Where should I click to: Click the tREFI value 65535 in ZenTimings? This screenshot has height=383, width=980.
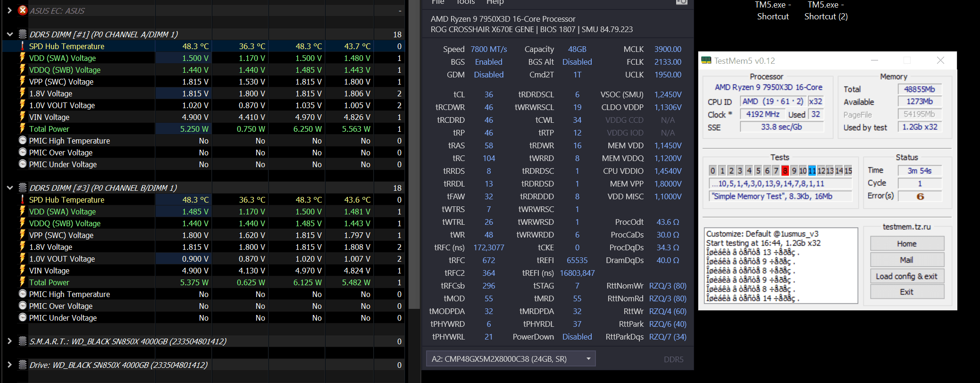click(x=577, y=260)
